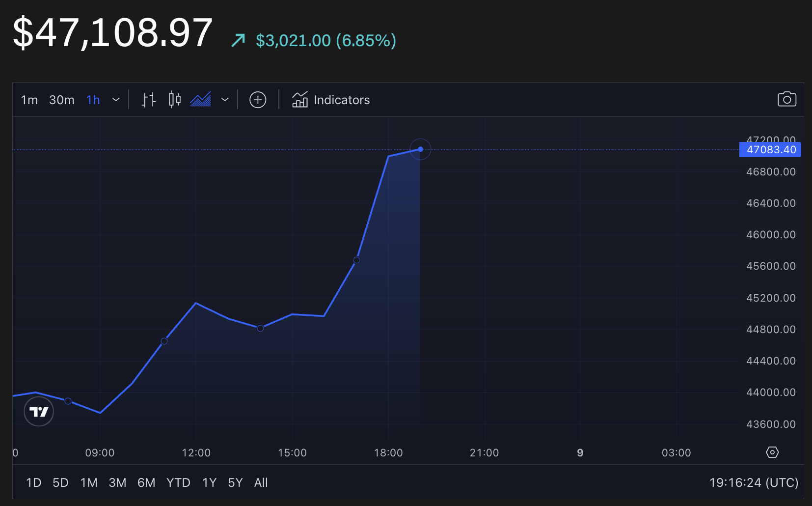Select the 1h time interval
Viewport: 812px width, 506px height.
pyautogui.click(x=93, y=100)
